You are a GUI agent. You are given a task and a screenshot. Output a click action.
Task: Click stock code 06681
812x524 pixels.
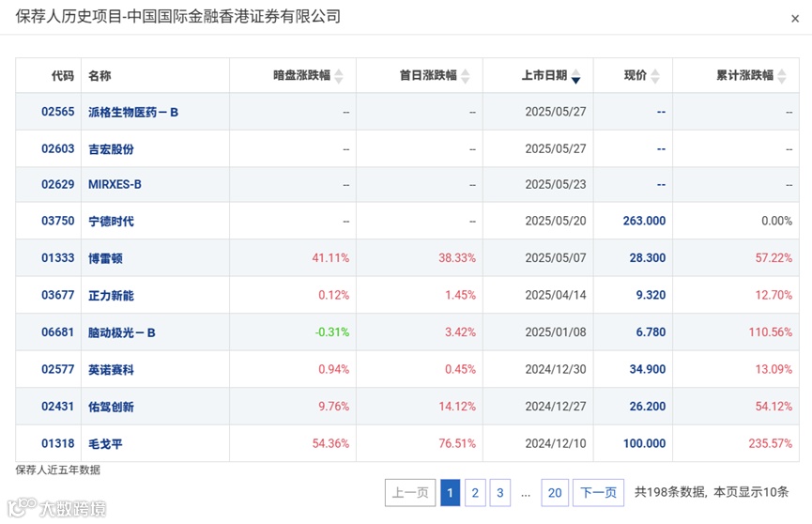[x=58, y=332]
